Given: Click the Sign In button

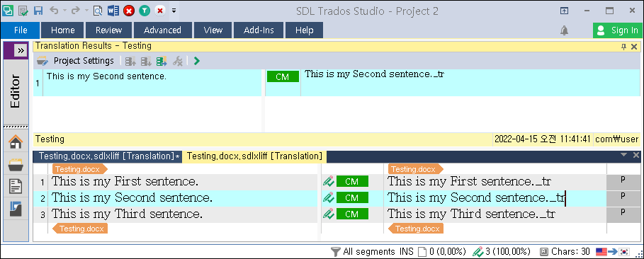Looking at the screenshot, I should click(617, 30).
